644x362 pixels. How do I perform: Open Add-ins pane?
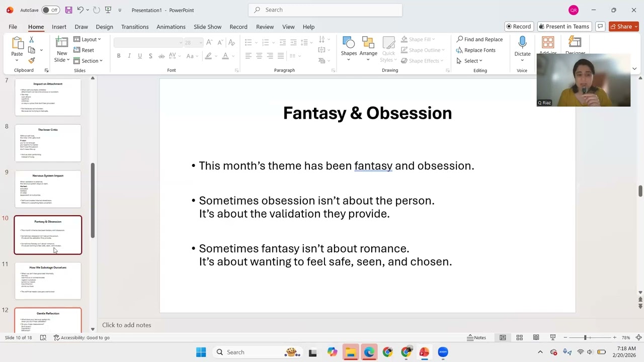click(548, 45)
